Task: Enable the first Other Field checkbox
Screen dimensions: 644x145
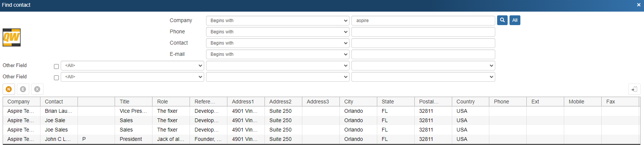Action: [56, 66]
